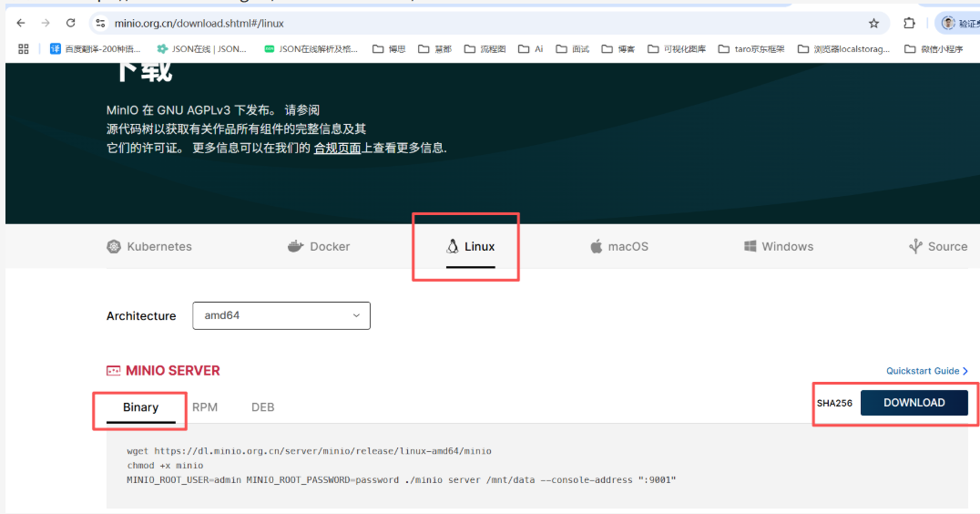Viewport: 980px width, 514px height.
Task: Open the 可视化图库 bookmarks folder
Action: pos(677,49)
